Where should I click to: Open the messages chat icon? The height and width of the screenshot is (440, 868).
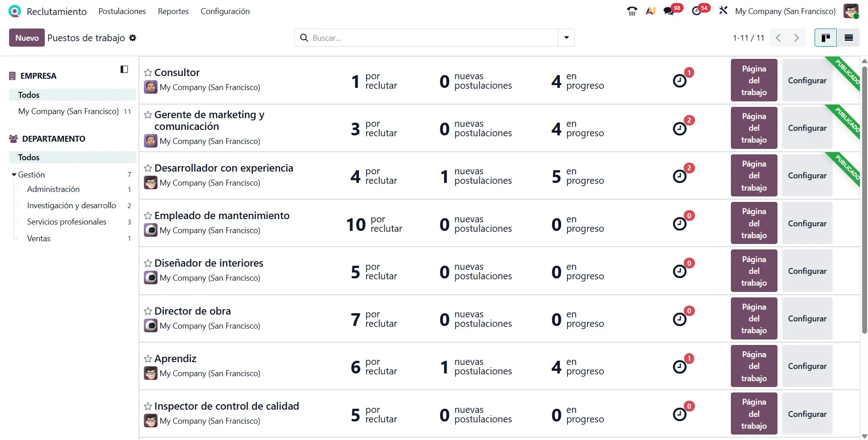coord(669,11)
